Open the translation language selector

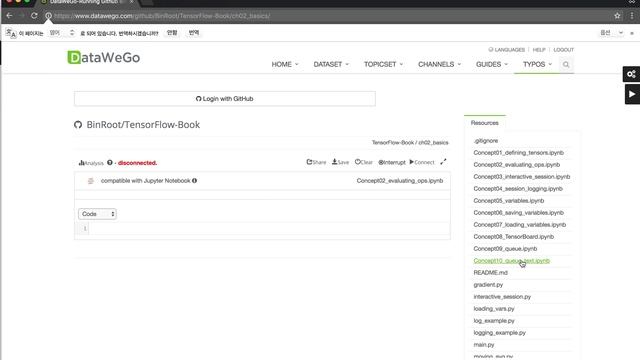[61, 33]
